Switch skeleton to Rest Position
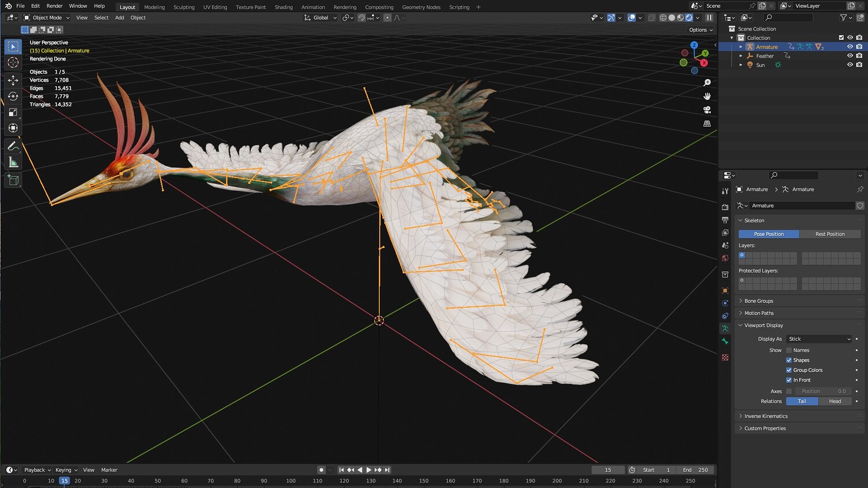The height and width of the screenshot is (488, 868). pos(830,234)
